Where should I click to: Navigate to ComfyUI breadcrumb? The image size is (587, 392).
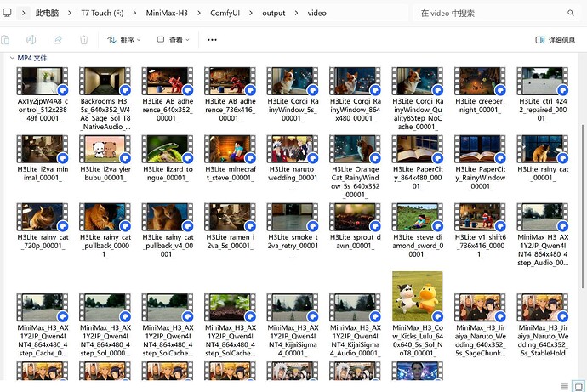[x=225, y=13]
